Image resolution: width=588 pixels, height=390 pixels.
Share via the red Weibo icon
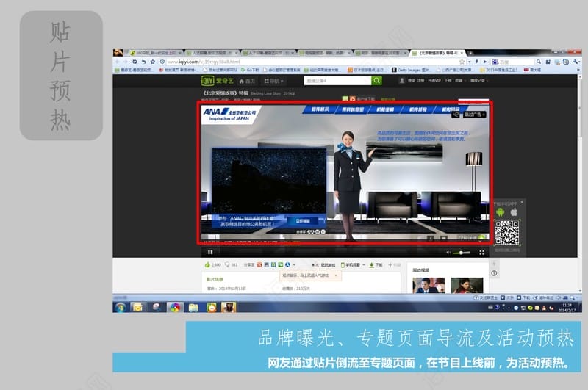(259, 265)
